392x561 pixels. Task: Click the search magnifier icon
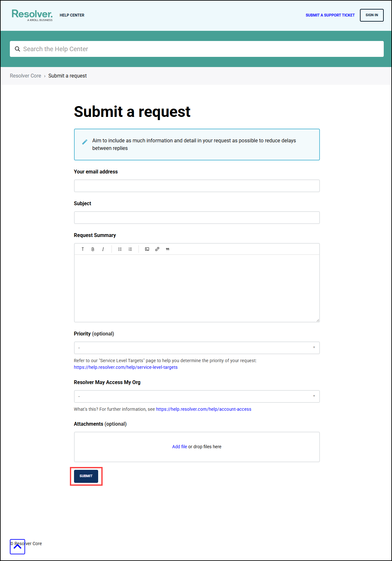[17, 49]
